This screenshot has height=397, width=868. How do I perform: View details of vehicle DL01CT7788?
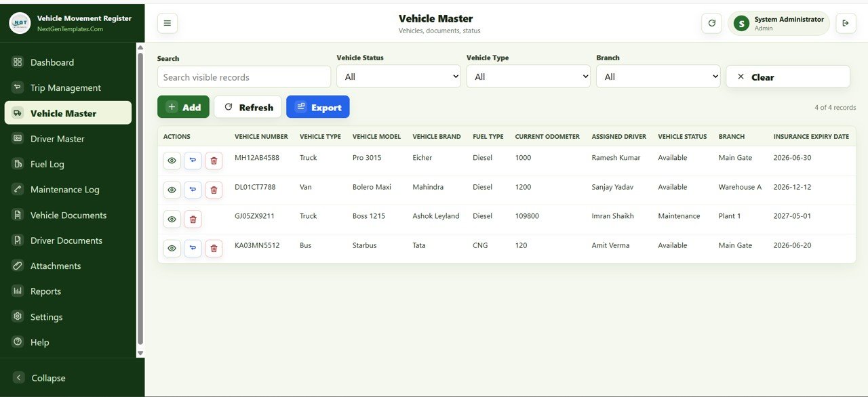[x=172, y=190]
